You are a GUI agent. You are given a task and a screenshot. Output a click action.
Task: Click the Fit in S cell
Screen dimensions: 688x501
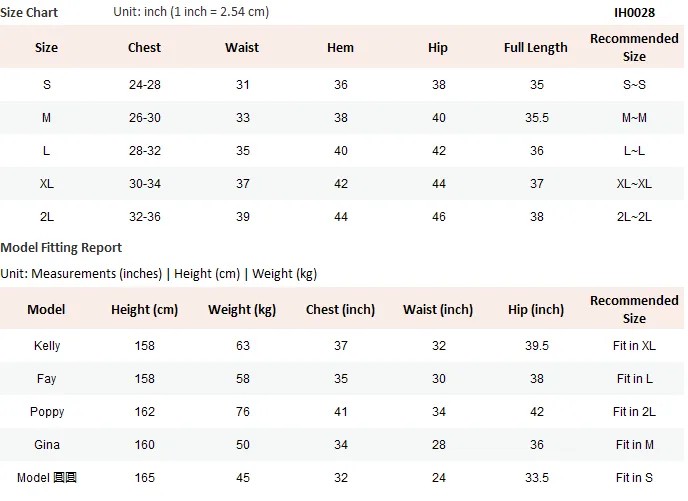(x=634, y=478)
